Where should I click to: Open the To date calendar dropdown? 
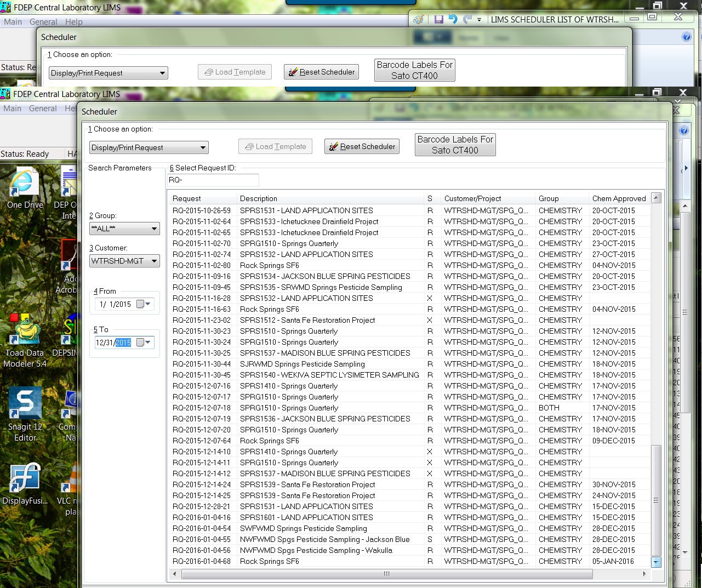144,342
